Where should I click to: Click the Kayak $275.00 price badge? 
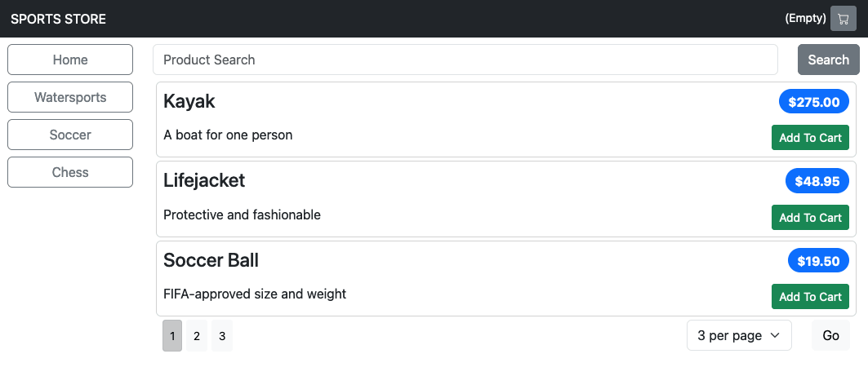[x=814, y=102]
